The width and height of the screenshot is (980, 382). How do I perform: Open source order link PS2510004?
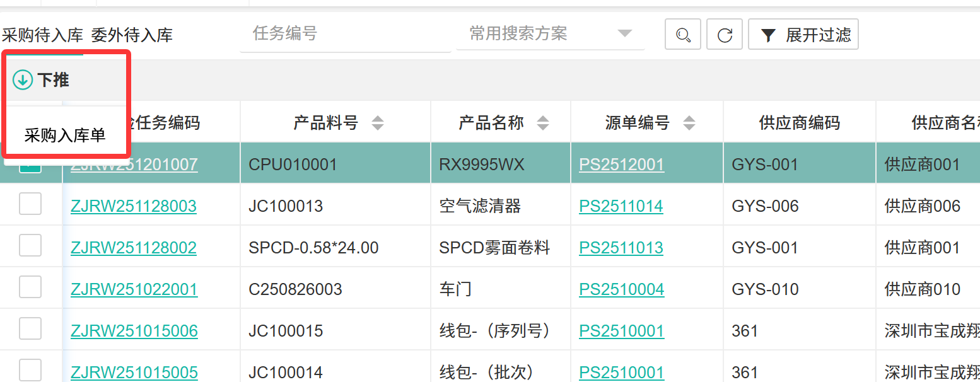click(622, 289)
